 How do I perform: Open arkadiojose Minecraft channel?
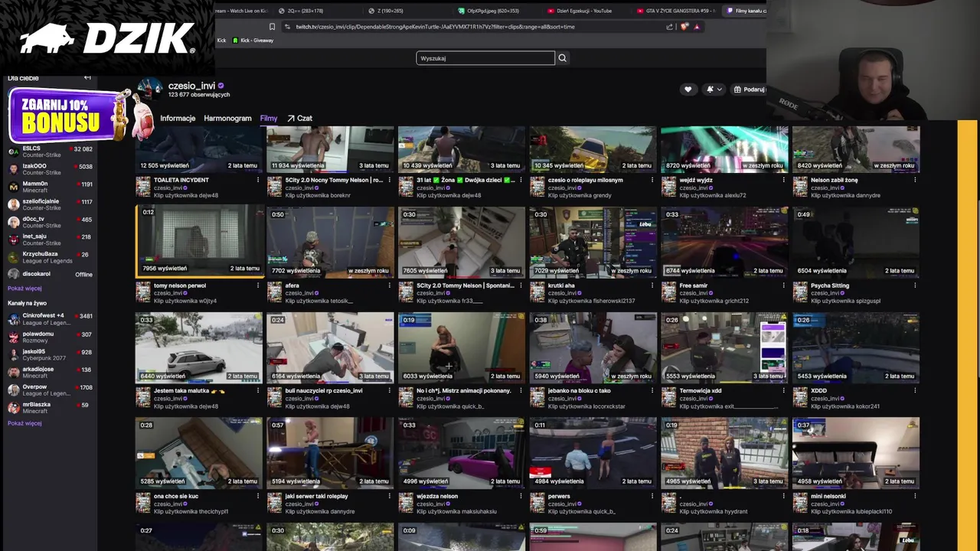pyautogui.click(x=50, y=372)
